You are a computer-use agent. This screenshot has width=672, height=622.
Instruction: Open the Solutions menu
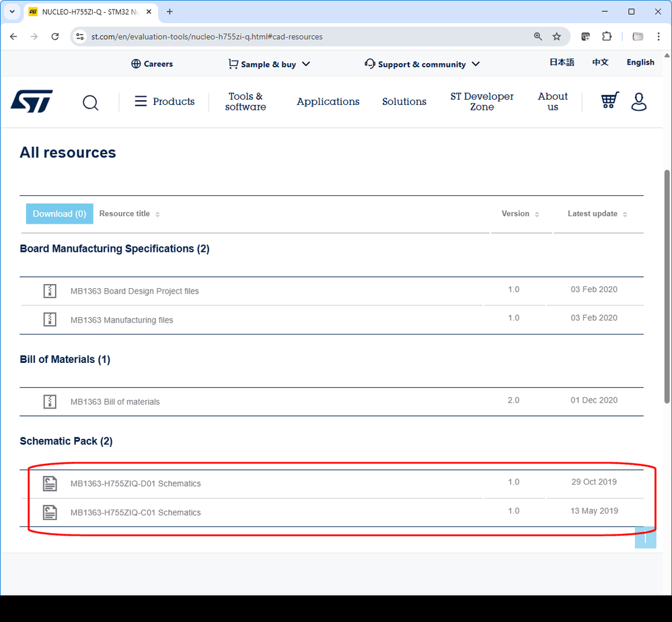404,102
